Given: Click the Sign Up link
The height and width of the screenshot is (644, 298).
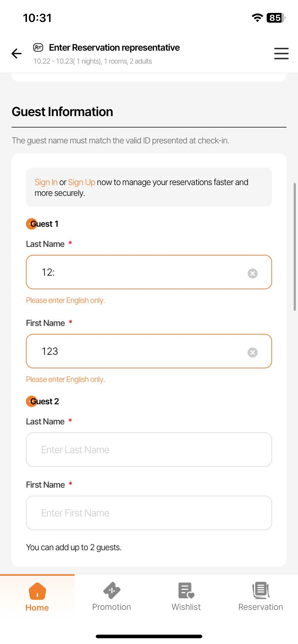Looking at the screenshot, I should [x=81, y=182].
